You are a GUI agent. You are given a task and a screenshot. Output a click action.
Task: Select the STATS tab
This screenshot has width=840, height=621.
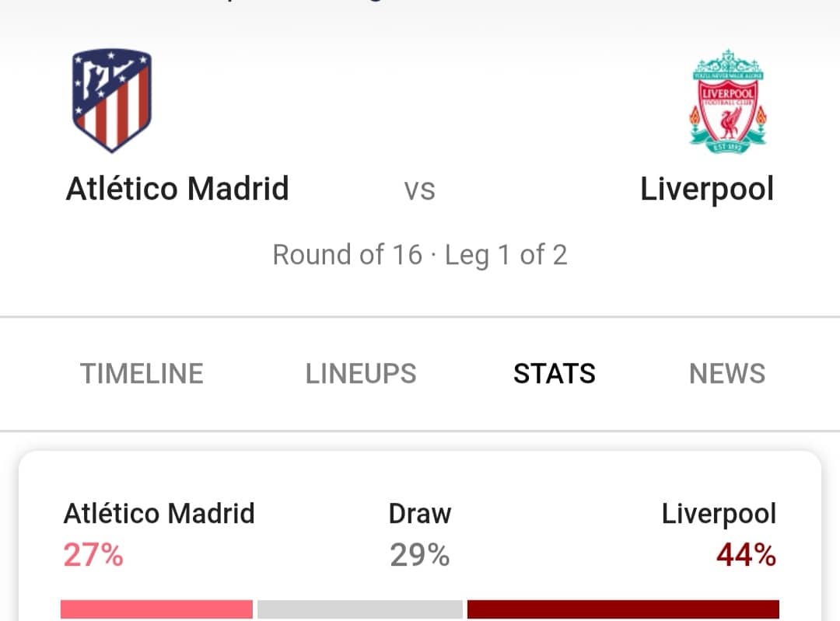(x=555, y=374)
